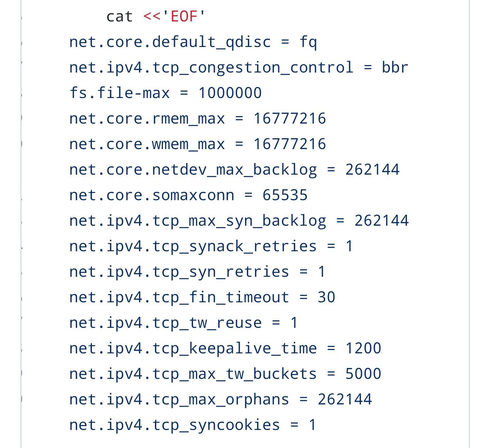The width and height of the screenshot is (490, 448).
Task: Click the 1000000 value
Action: point(230,93)
